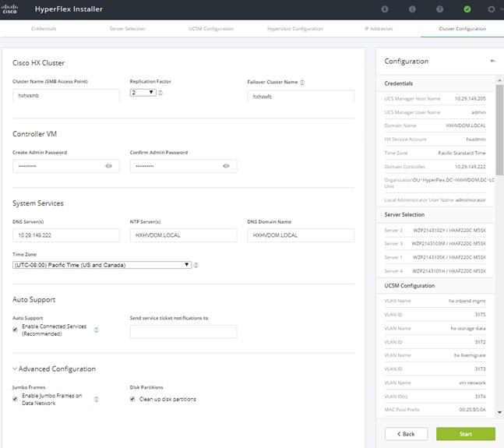Click the Server 4 row in summary
Image resolution: width=504 pixels, height=448 pixels.
[435, 271]
